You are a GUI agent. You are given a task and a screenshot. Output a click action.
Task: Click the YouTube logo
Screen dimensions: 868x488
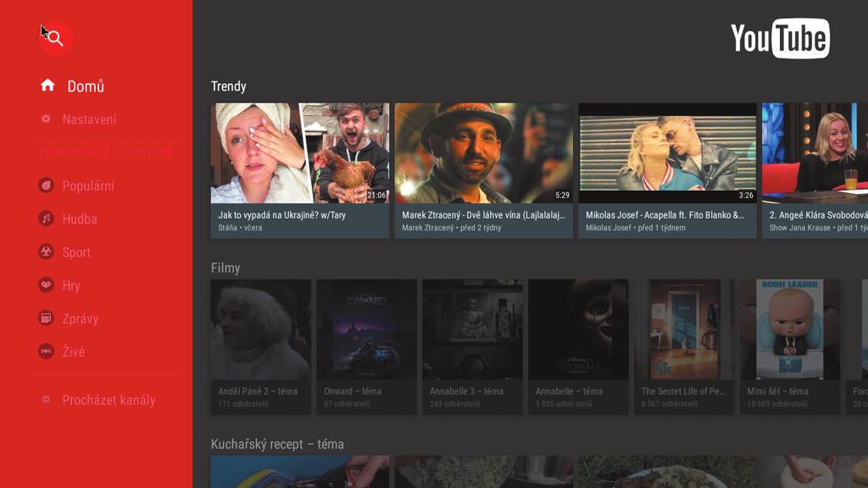[780, 38]
